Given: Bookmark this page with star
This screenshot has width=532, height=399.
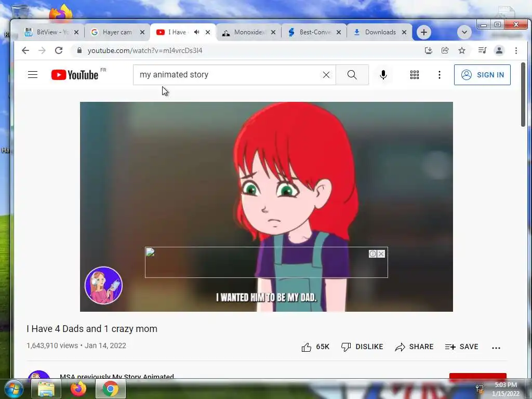Looking at the screenshot, I should click(x=462, y=50).
